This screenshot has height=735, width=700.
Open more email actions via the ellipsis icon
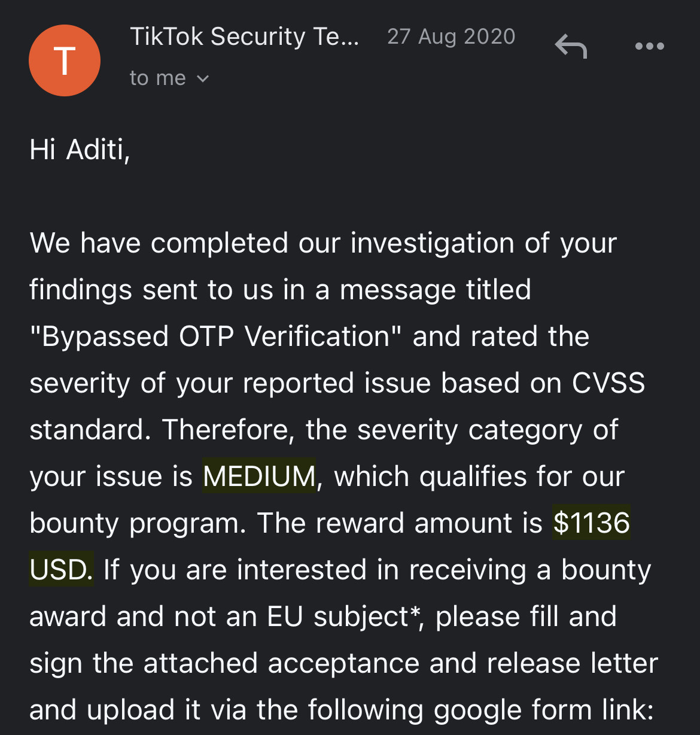click(x=650, y=45)
